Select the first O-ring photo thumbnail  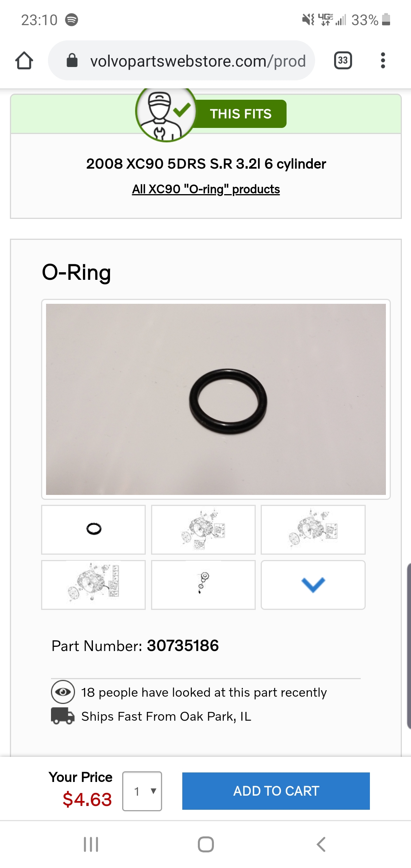click(x=94, y=530)
